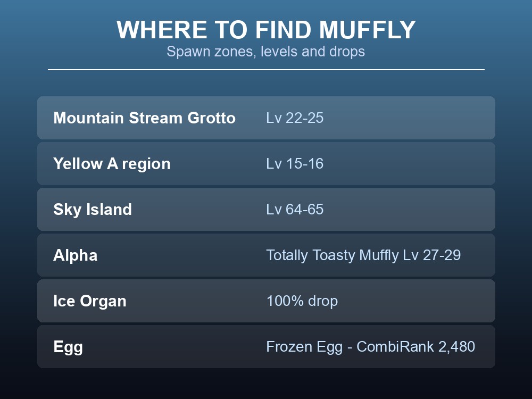Click the word MUFFLY in the heading
This screenshot has width=532, height=399.
368,30
